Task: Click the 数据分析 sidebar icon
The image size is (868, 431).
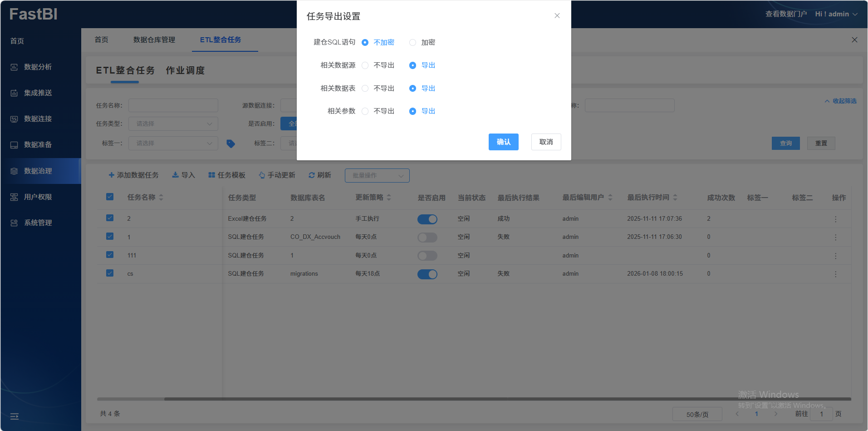Action: (14, 67)
